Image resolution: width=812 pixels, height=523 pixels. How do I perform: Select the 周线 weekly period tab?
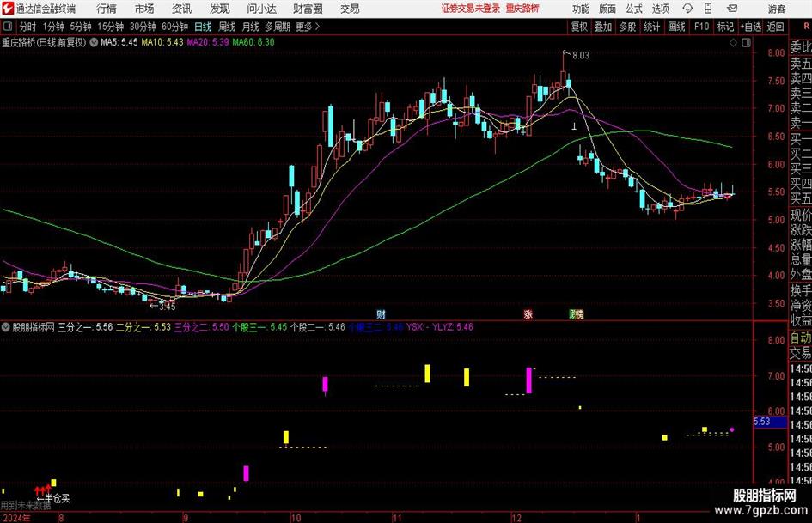(x=227, y=27)
